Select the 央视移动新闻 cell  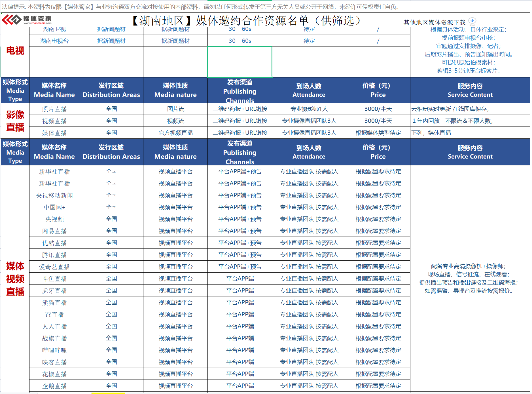[x=54, y=195]
